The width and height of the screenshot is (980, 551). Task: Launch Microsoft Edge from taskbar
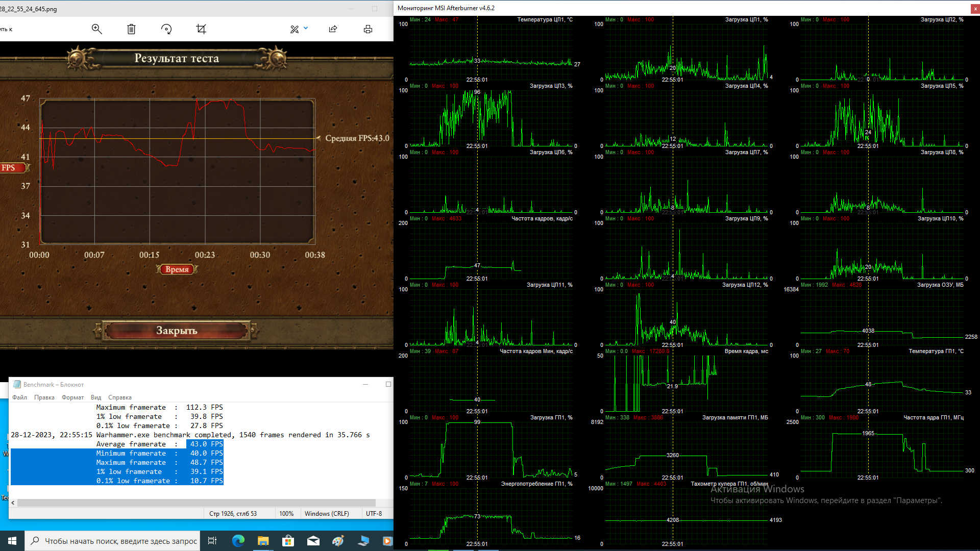click(x=238, y=541)
